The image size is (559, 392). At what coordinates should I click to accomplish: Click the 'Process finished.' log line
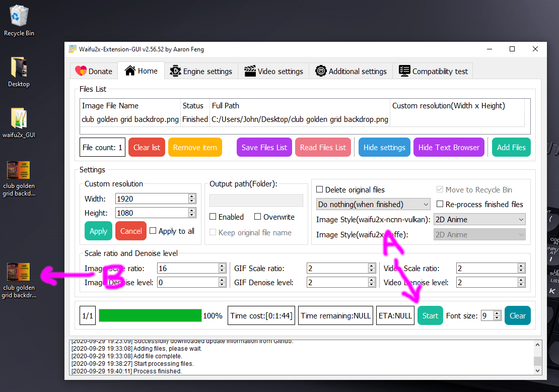(126, 371)
